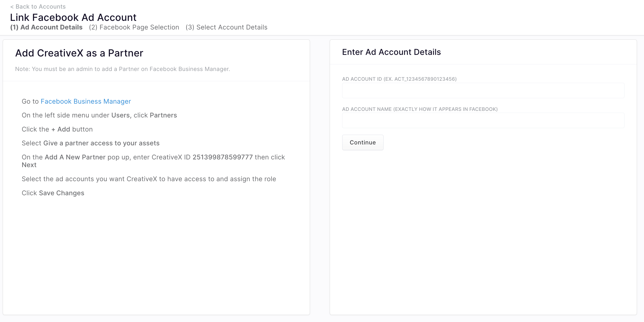Click the Give a partner access instruction
This screenshot has width=644, height=322.
91,143
